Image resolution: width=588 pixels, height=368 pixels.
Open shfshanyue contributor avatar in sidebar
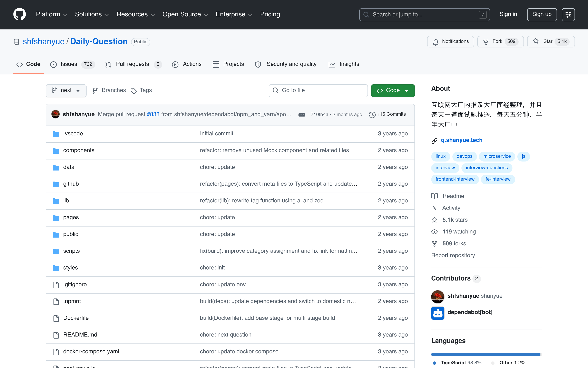[438, 297]
